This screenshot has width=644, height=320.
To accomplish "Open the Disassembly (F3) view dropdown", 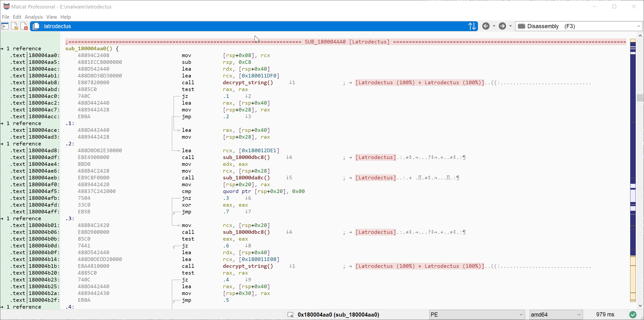I will [x=579, y=26].
